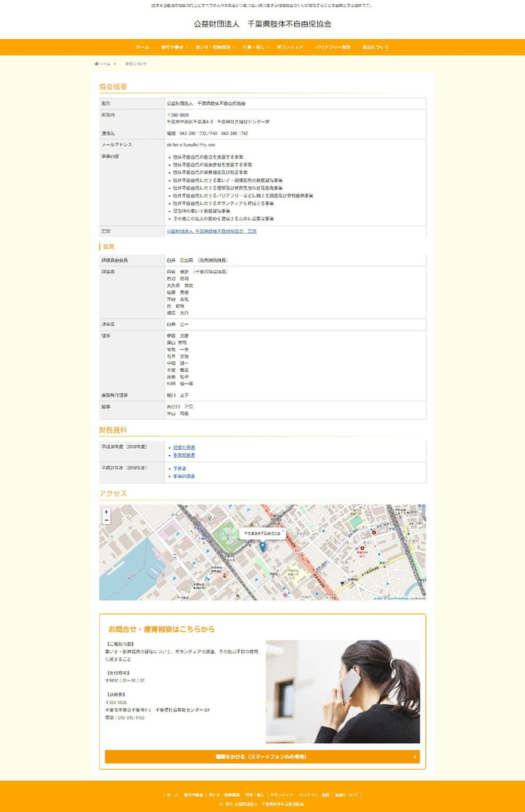The width and height of the screenshot is (525, 812).
Task: Open the 貸借対照表 link under 平成30年度
Action: click(184, 447)
